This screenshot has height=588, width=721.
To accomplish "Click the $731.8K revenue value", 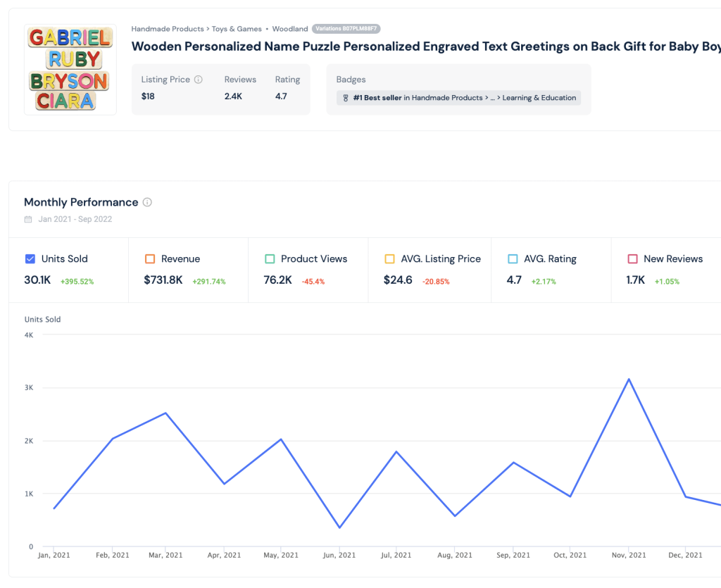I will [163, 280].
